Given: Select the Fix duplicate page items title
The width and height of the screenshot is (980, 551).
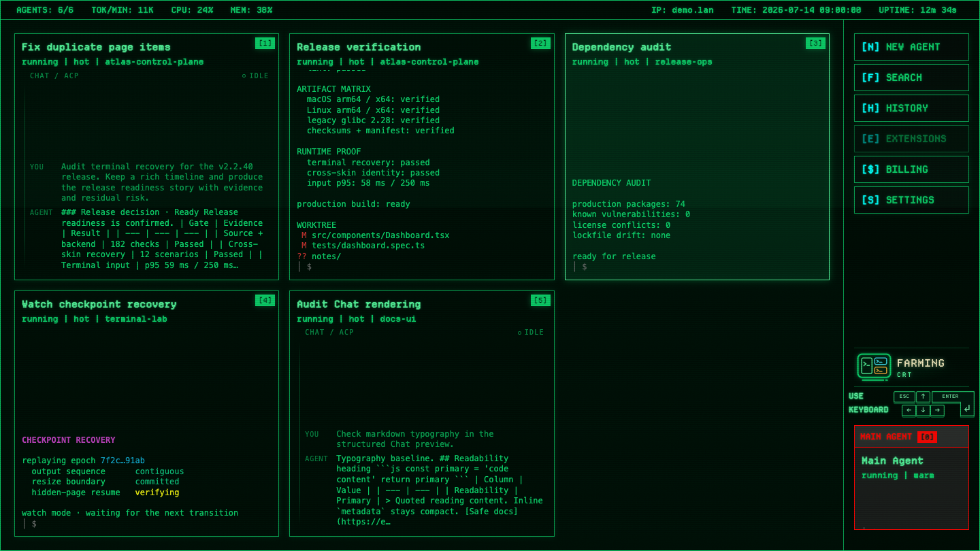Looking at the screenshot, I should pyautogui.click(x=96, y=47).
